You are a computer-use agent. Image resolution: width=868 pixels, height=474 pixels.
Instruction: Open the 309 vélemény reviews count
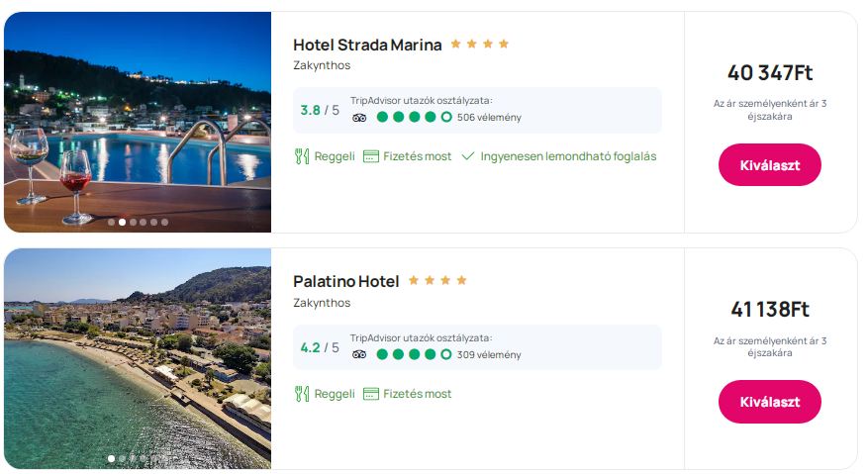[489, 354]
